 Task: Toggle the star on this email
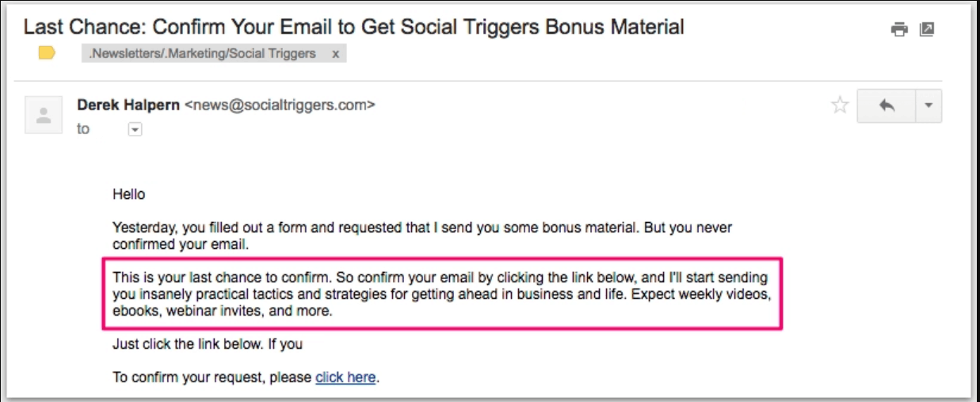[840, 105]
